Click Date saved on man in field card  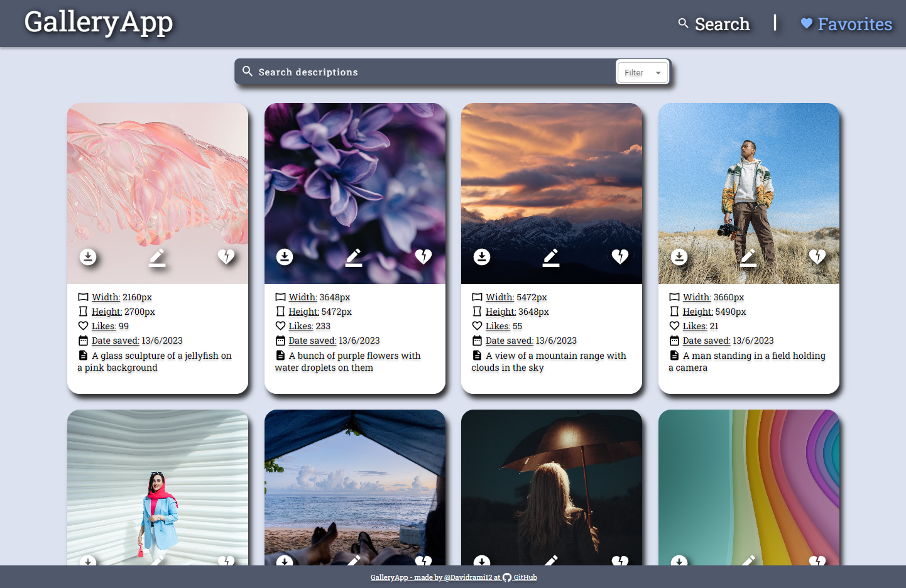[728, 340]
